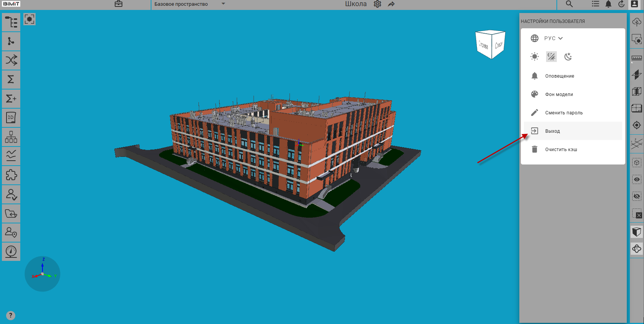Toggle the eye visibility tool
Viewport: 644px width, 324px height.
637,179
